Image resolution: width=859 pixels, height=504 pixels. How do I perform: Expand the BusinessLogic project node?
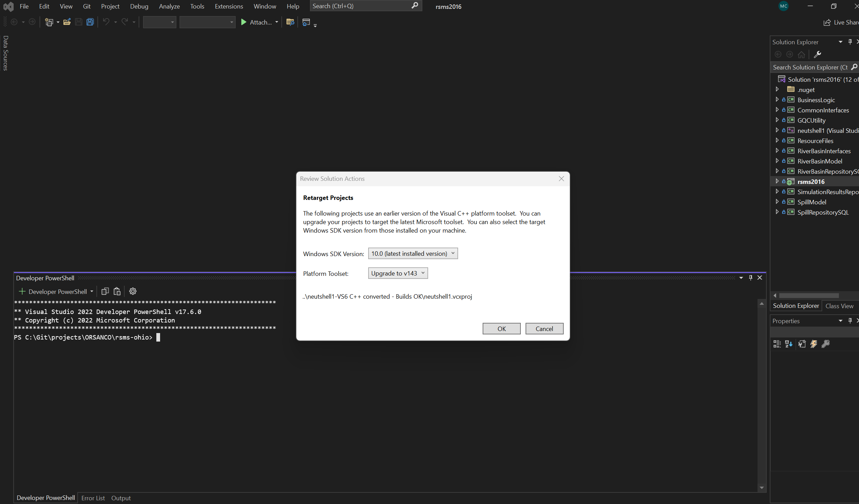coord(777,99)
